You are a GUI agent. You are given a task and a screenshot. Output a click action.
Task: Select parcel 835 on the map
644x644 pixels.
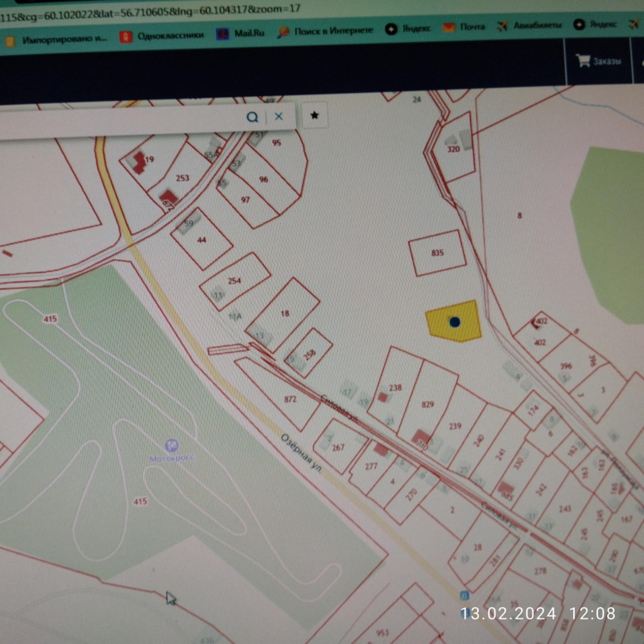[437, 253]
